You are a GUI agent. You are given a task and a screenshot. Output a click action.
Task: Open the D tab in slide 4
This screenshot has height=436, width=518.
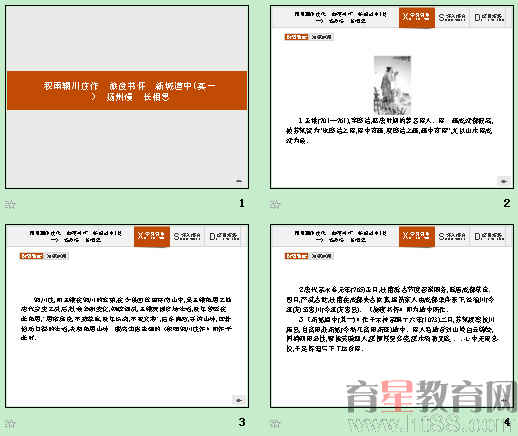pos(489,236)
